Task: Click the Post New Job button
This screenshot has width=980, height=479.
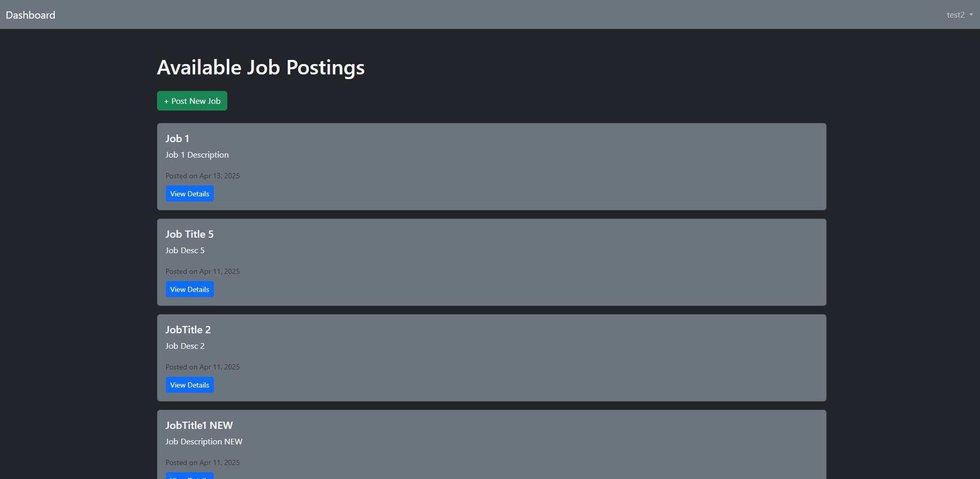Action: (192, 101)
